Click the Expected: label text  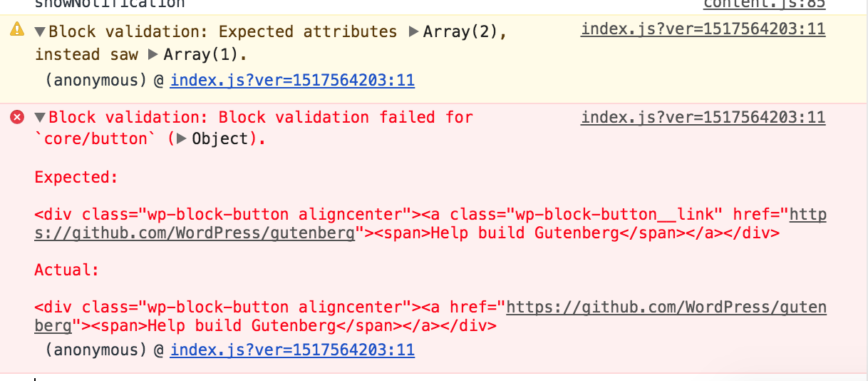(x=76, y=177)
